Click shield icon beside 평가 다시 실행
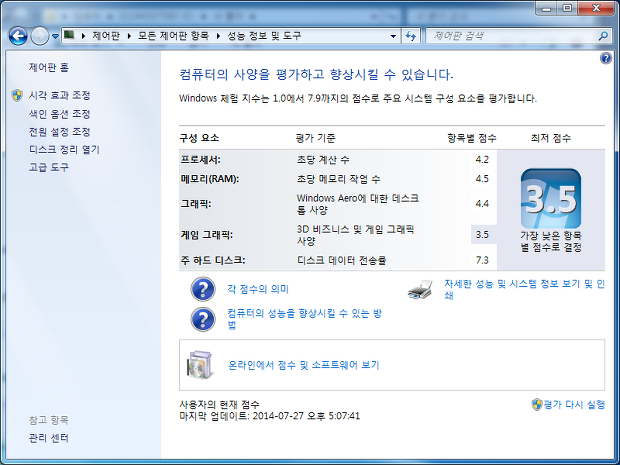620x465 pixels. pos(537,404)
